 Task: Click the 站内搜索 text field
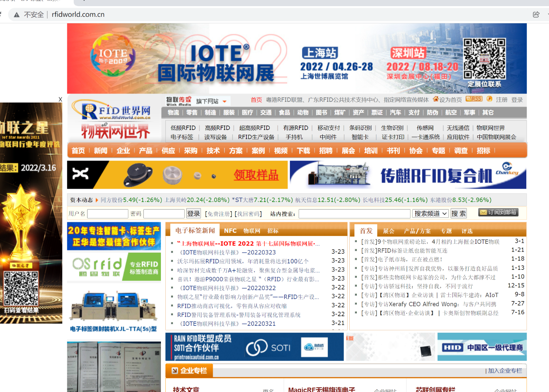click(x=354, y=214)
